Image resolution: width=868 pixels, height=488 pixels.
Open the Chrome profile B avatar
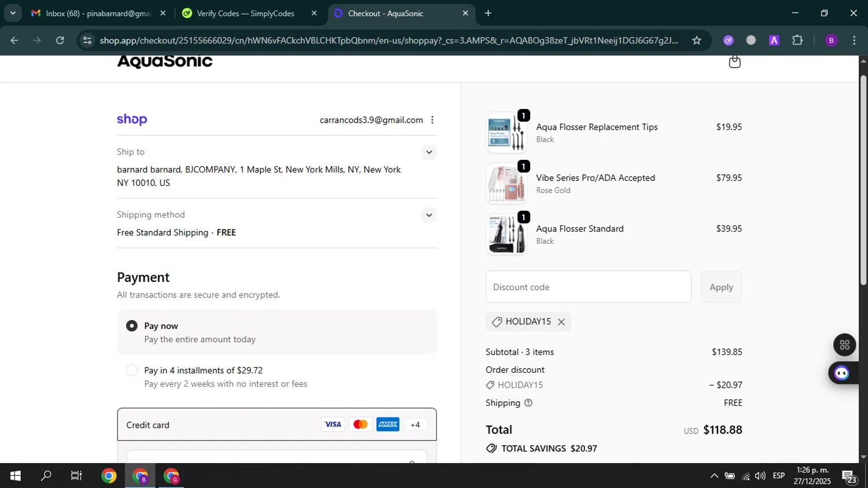(831, 40)
